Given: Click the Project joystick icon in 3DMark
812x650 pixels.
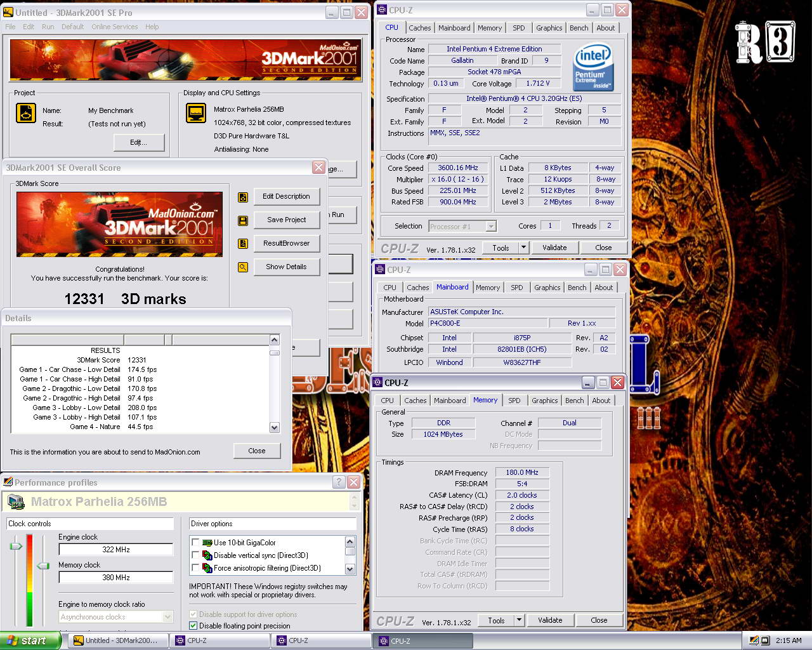Looking at the screenshot, I should [x=26, y=113].
